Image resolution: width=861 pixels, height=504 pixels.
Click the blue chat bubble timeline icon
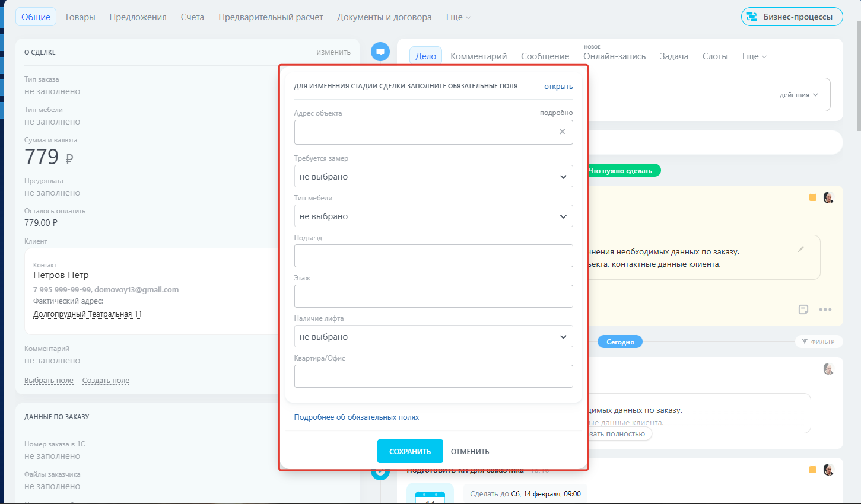point(380,52)
